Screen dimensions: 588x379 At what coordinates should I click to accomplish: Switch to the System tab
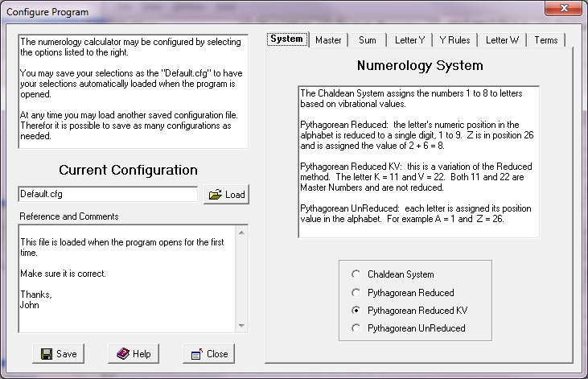(287, 39)
